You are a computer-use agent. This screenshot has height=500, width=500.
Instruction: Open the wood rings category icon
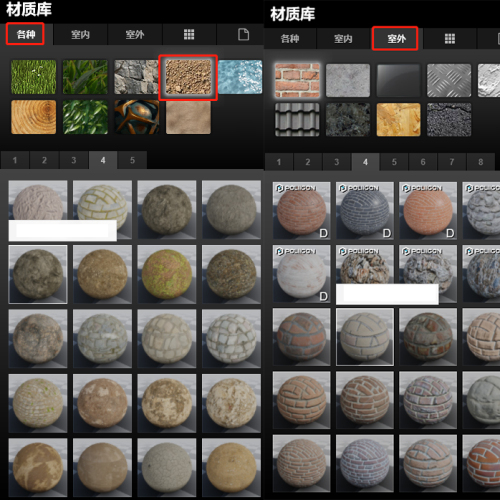[x=33, y=117]
